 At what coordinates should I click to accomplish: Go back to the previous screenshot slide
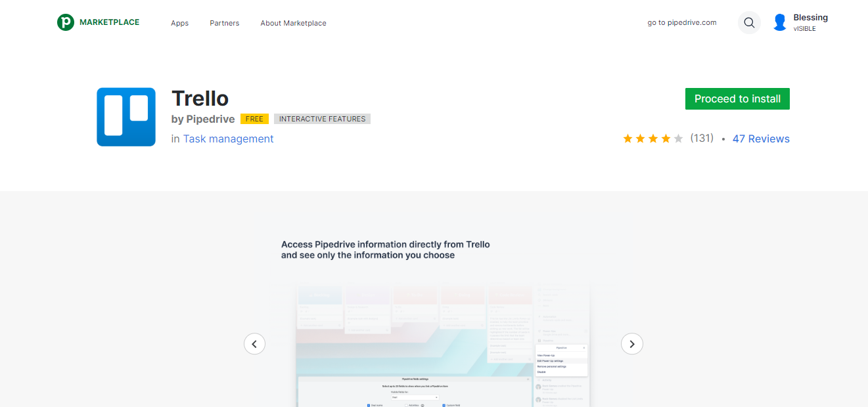click(x=254, y=343)
